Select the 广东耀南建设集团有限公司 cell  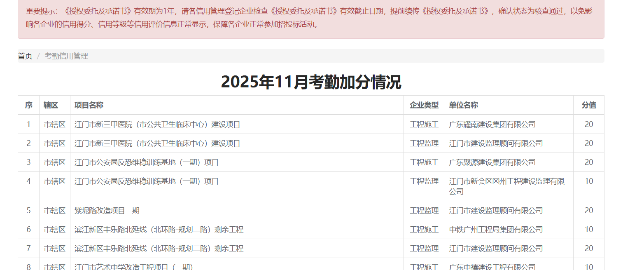492,124
